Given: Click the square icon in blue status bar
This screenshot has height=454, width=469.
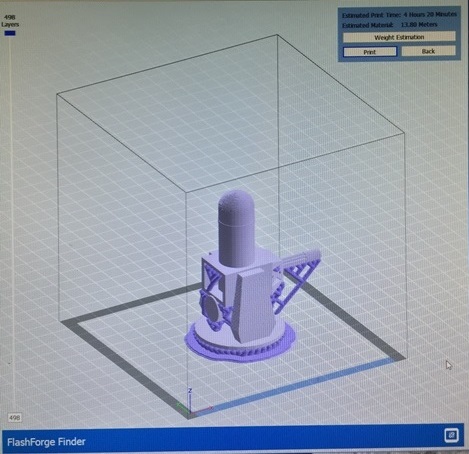Looking at the screenshot, I should click(x=452, y=435).
